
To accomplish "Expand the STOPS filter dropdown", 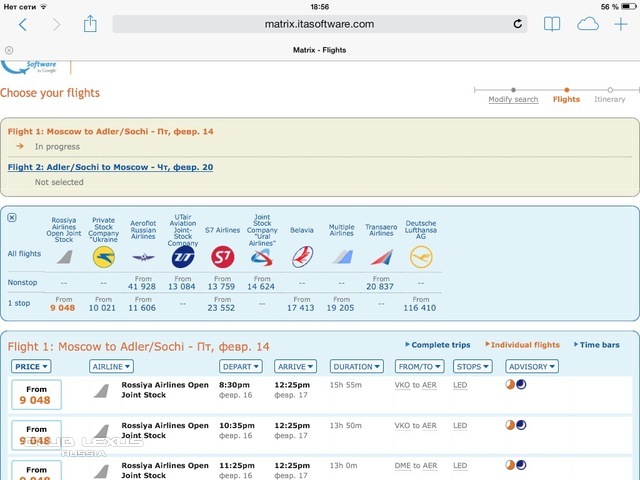I will [475, 367].
